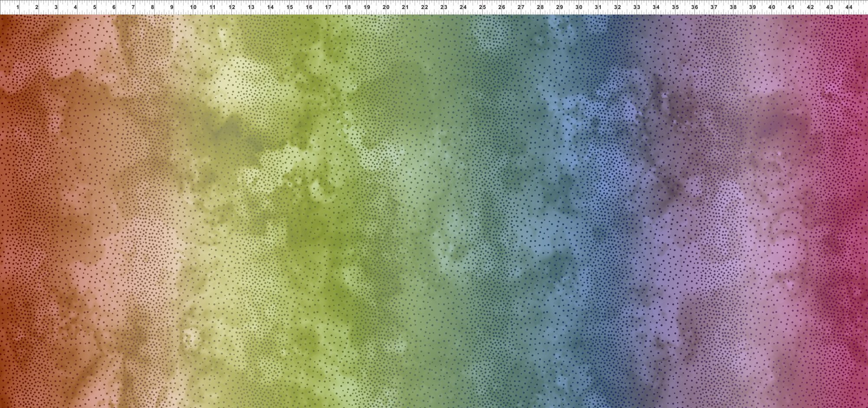868x408 pixels.
Task: Click the ruler mark labeled 5
Action: click(95, 7)
